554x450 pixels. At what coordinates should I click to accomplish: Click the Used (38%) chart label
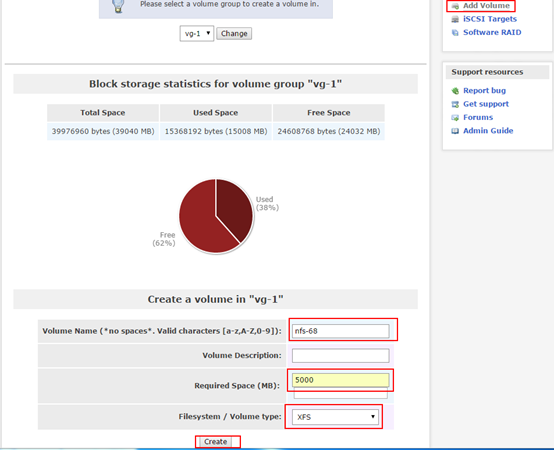pos(267,204)
